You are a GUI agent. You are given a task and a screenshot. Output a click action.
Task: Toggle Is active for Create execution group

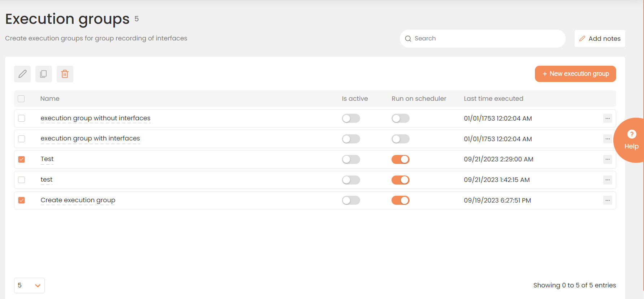pos(351,200)
